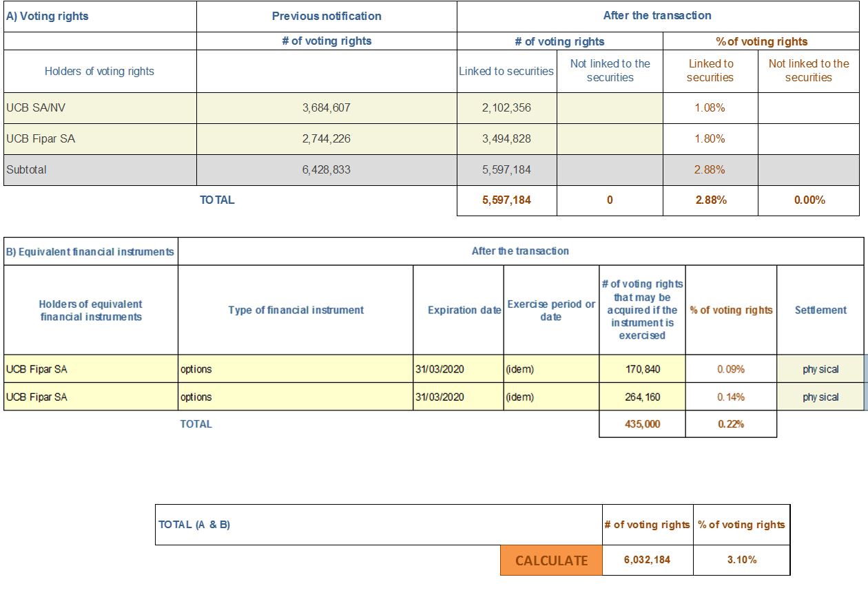The height and width of the screenshot is (597, 868).
Task: Select the 1.80% voting rights cell
Action: [x=710, y=139]
